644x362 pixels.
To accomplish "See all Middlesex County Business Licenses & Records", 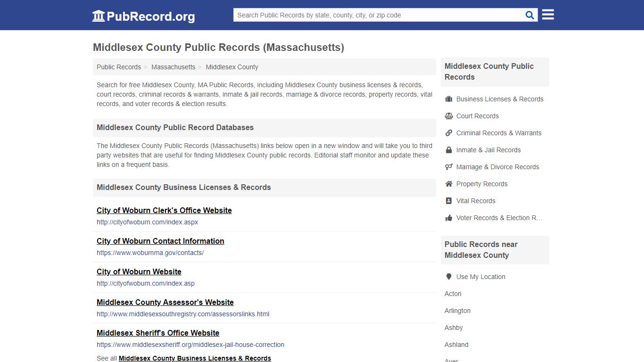I will pos(195,358).
